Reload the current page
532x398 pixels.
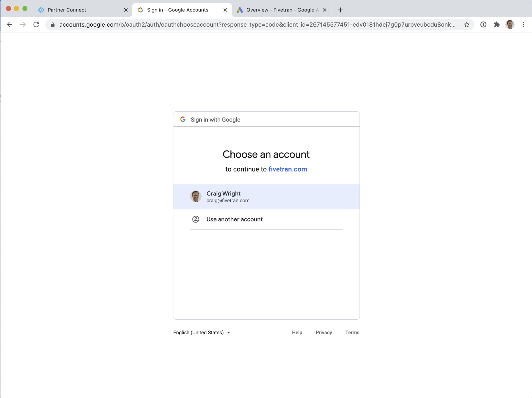pos(36,24)
